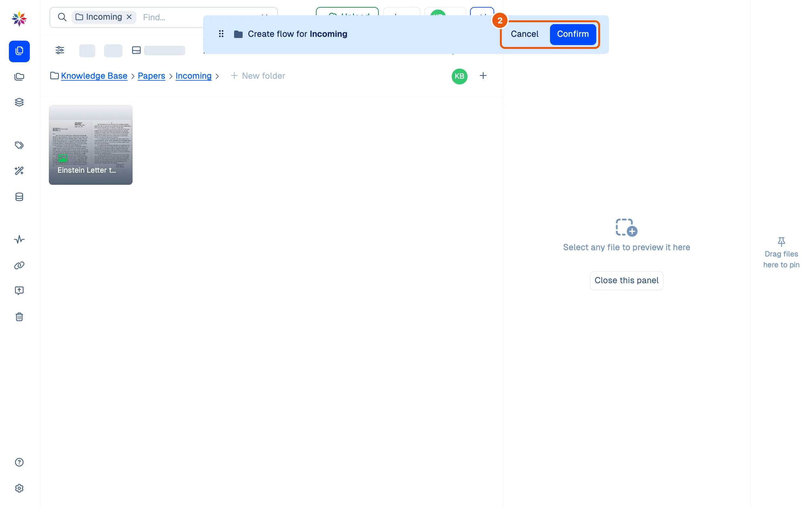Confirm creating flow for Incoming
This screenshot has width=812, height=508.
(573, 34)
